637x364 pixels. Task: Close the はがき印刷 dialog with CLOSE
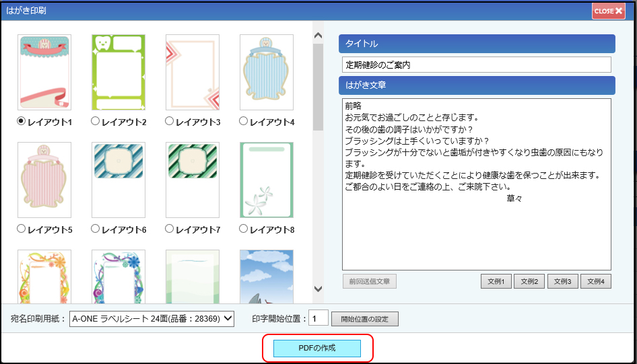[x=608, y=11]
